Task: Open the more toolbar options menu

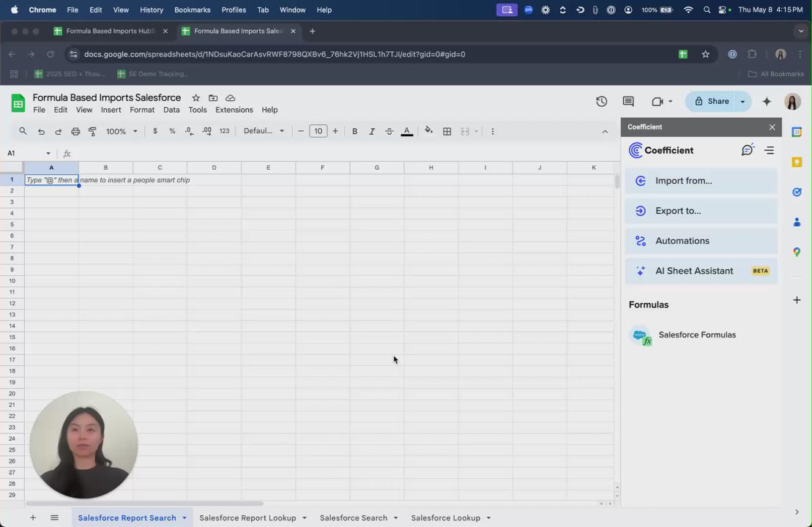Action: pyautogui.click(x=493, y=132)
